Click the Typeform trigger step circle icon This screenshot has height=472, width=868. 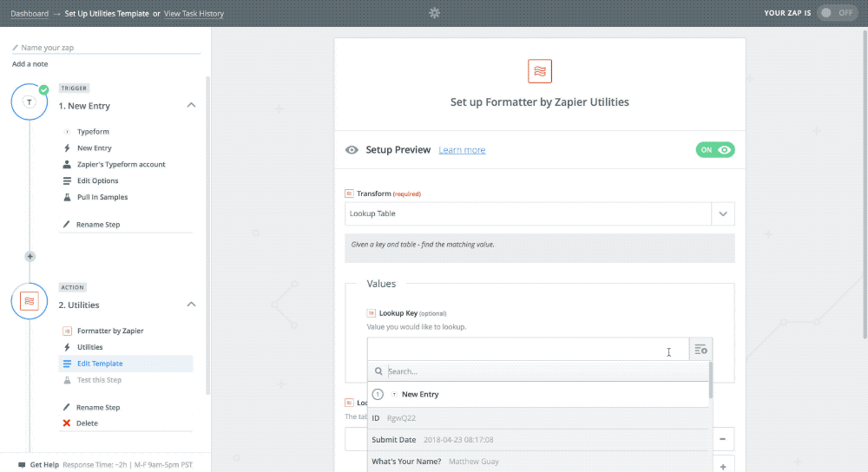(30, 102)
